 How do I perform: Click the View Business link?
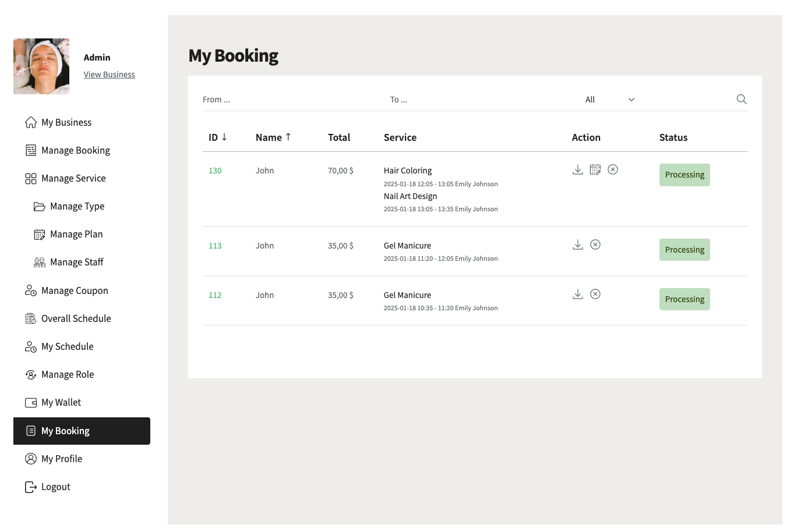click(x=109, y=75)
